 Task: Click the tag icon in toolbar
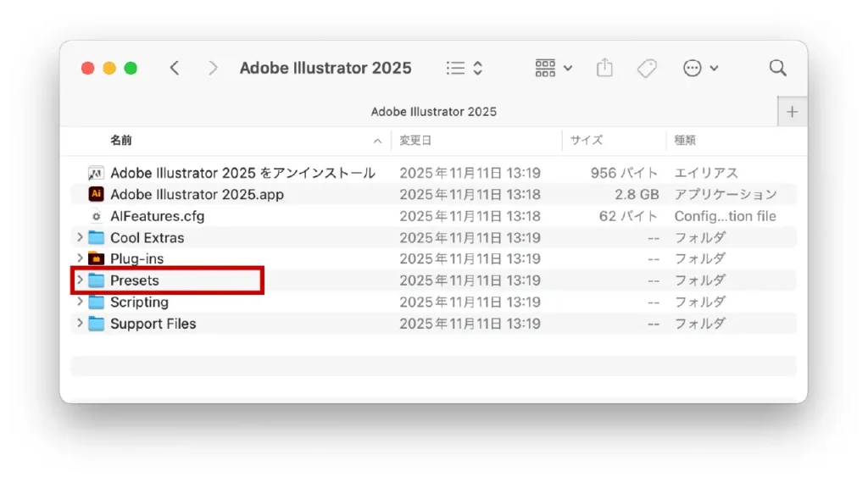[647, 69]
